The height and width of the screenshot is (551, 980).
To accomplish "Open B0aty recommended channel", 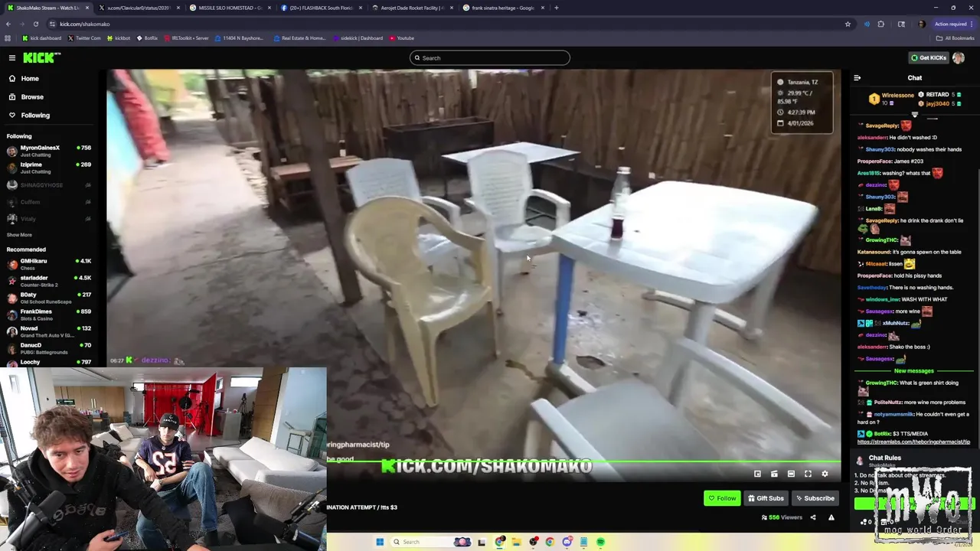I will click(48, 298).
